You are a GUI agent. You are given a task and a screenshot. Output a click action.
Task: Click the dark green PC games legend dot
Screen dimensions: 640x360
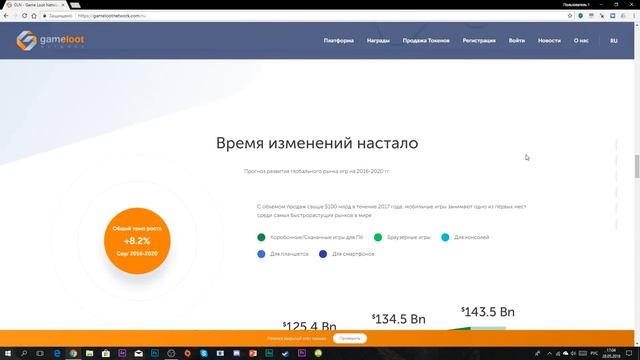(261, 237)
